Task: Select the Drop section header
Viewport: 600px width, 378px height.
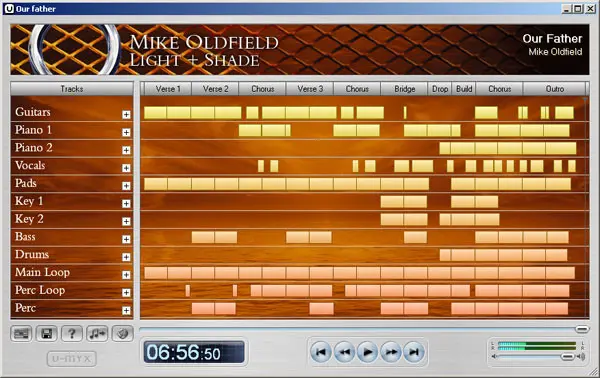Action: tap(440, 89)
